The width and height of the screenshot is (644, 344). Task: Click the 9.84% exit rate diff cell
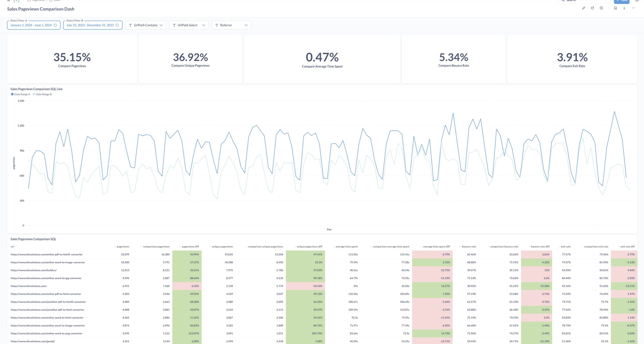pyautogui.click(x=624, y=270)
